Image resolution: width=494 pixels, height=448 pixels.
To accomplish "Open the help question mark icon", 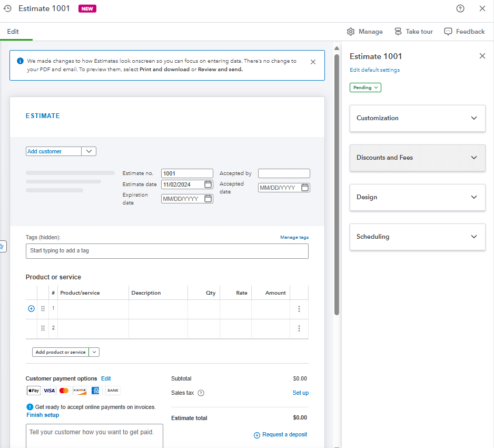I will tap(460, 8).
